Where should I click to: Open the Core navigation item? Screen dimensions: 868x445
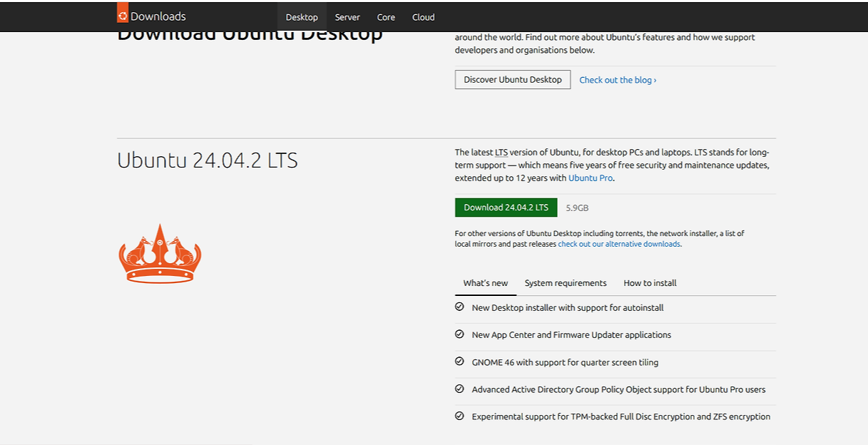(386, 17)
